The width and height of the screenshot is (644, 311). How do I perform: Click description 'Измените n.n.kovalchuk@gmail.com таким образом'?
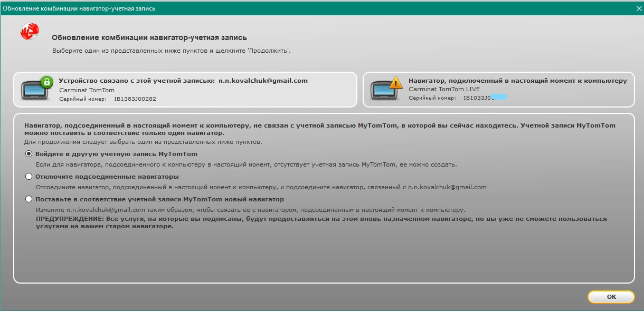tap(250, 210)
